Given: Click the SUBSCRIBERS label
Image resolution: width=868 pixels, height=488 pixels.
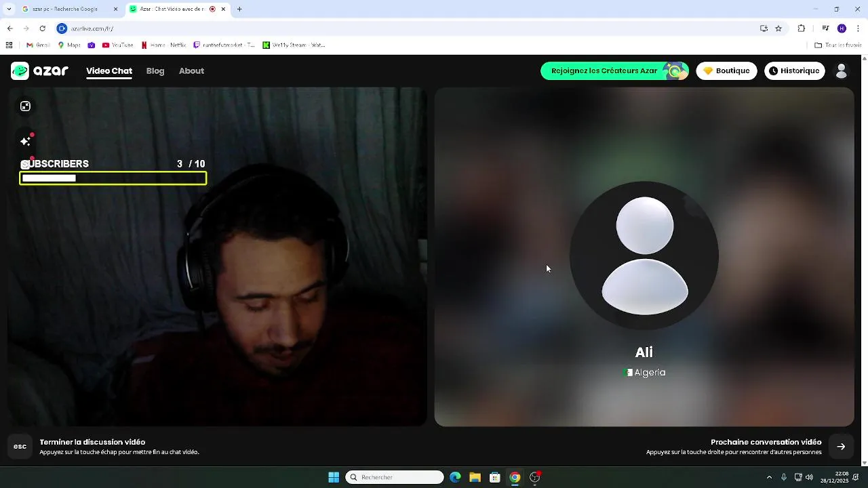Looking at the screenshot, I should point(55,164).
